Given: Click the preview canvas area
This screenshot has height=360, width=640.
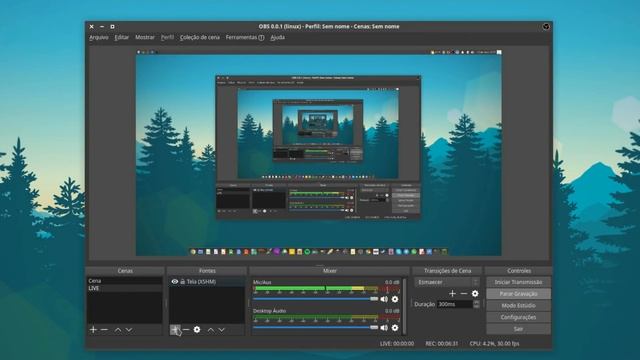Looking at the screenshot, I should pos(319,153).
